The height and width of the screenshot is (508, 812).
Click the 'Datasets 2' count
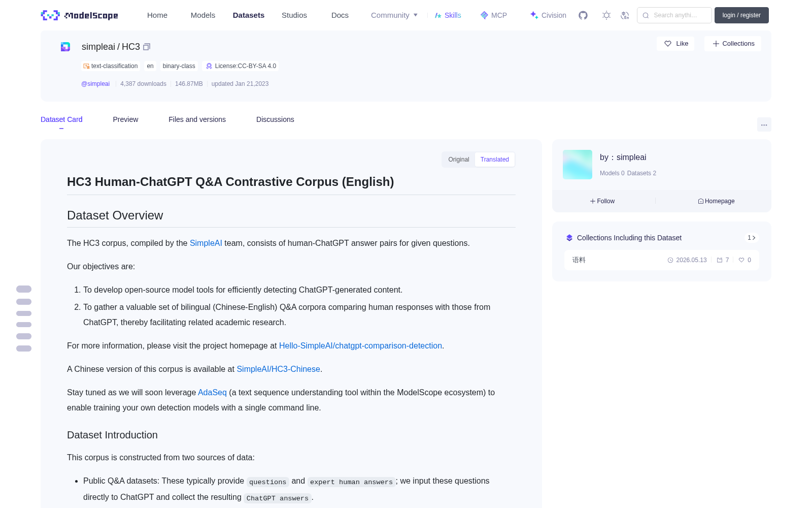(x=641, y=173)
